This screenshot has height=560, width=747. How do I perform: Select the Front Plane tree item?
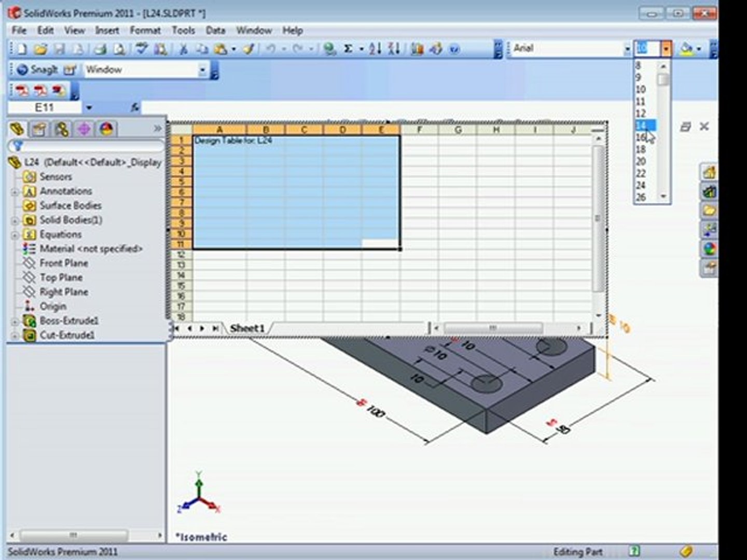63,263
